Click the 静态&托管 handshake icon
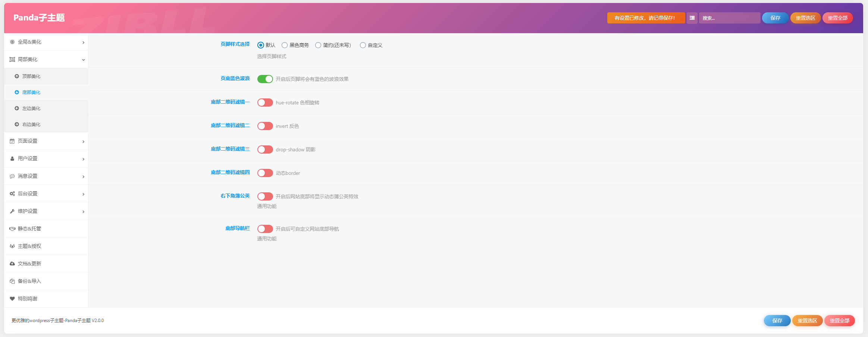This screenshot has width=868, height=337. 12,229
